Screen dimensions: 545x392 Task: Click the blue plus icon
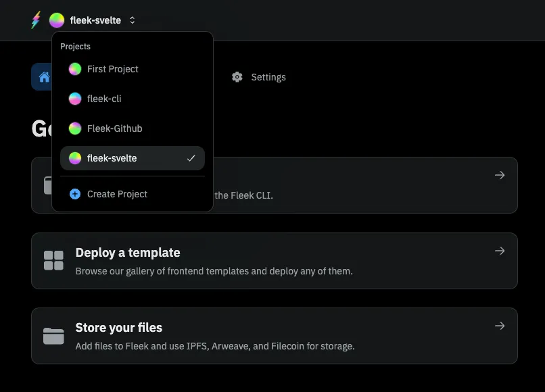pyautogui.click(x=75, y=194)
